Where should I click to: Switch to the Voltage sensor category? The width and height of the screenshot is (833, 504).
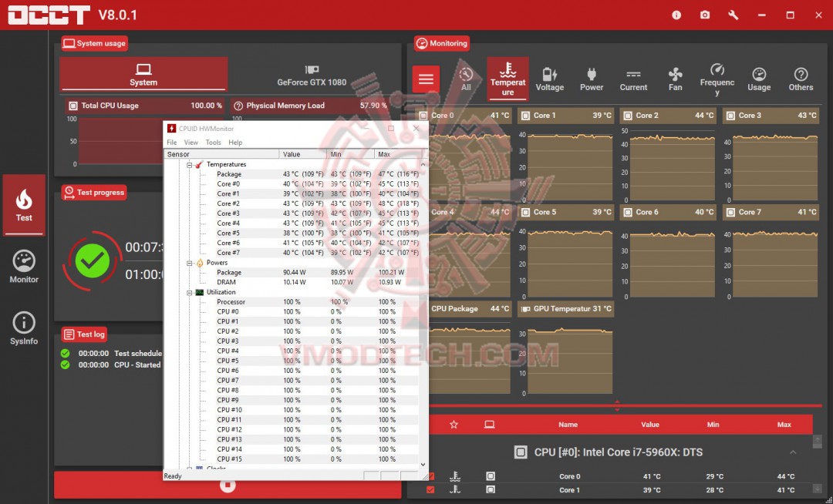click(x=549, y=79)
